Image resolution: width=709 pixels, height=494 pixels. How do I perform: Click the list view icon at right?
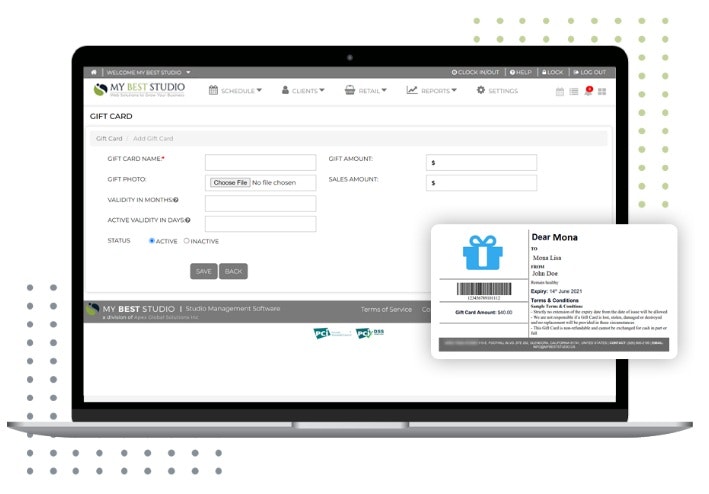574,92
